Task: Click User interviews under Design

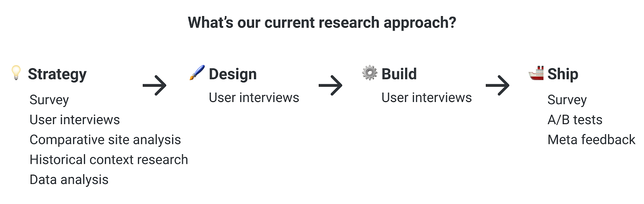Action: (254, 98)
